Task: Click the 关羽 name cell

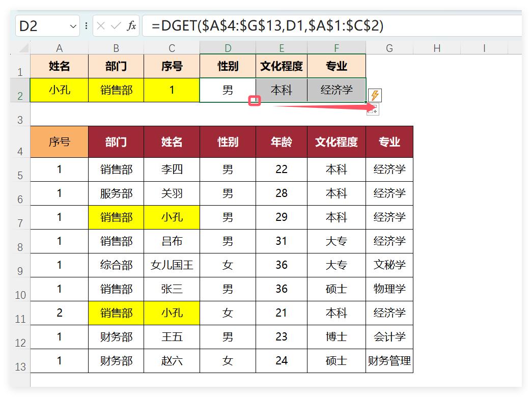Action: point(172,193)
